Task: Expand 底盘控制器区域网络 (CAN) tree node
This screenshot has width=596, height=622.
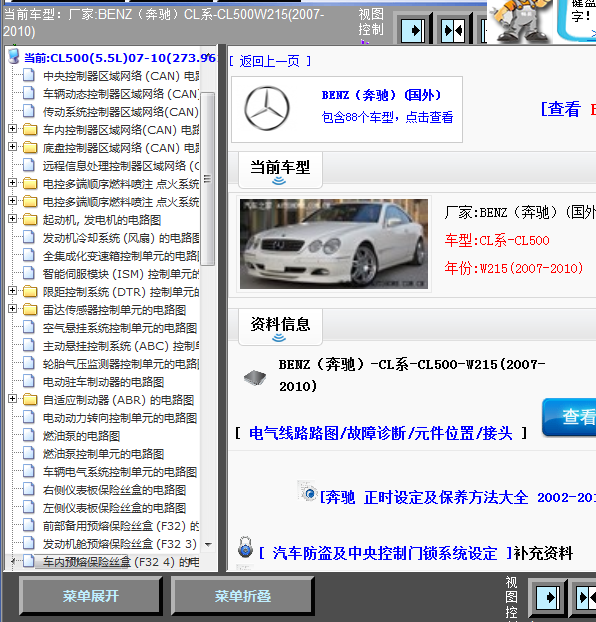Action: pos(12,147)
